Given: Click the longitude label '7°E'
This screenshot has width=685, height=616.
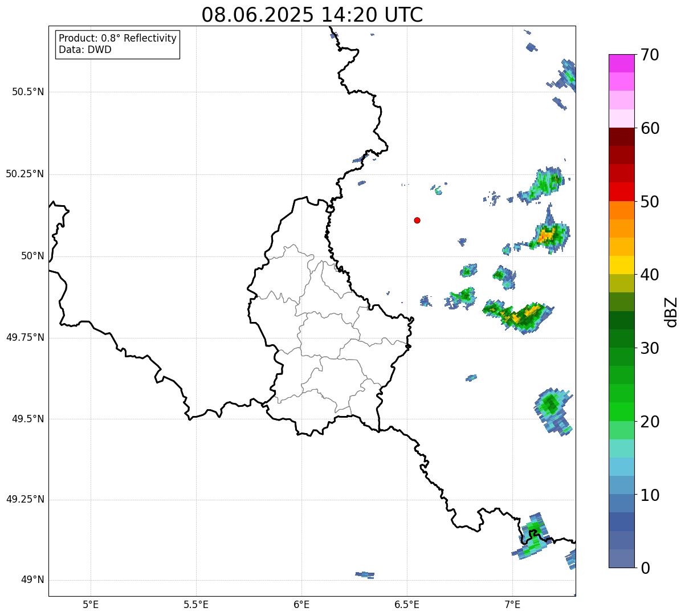Looking at the screenshot, I should (x=512, y=604).
